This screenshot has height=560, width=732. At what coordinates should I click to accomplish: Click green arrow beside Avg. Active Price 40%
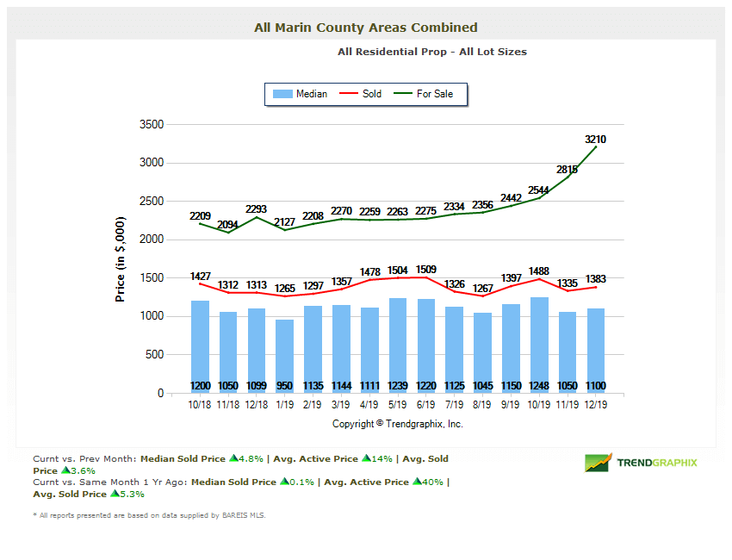tap(417, 482)
